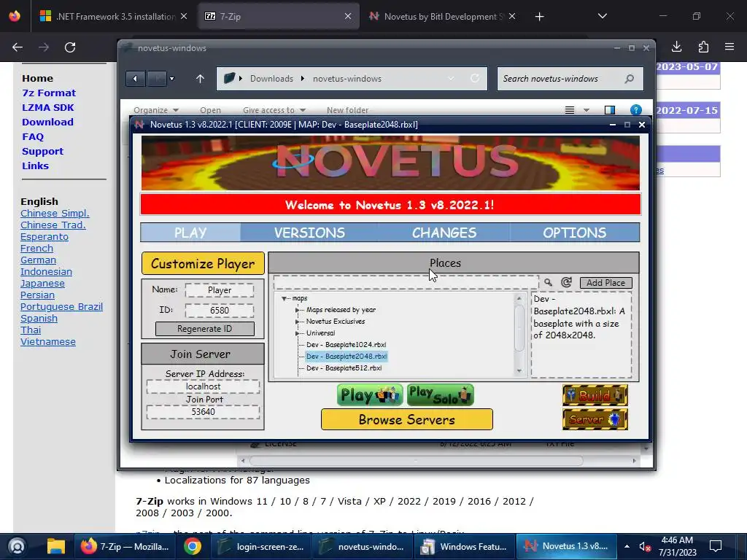Switch to login-screen taskbar window
The width and height of the screenshot is (747, 560).
pos(261,546)
